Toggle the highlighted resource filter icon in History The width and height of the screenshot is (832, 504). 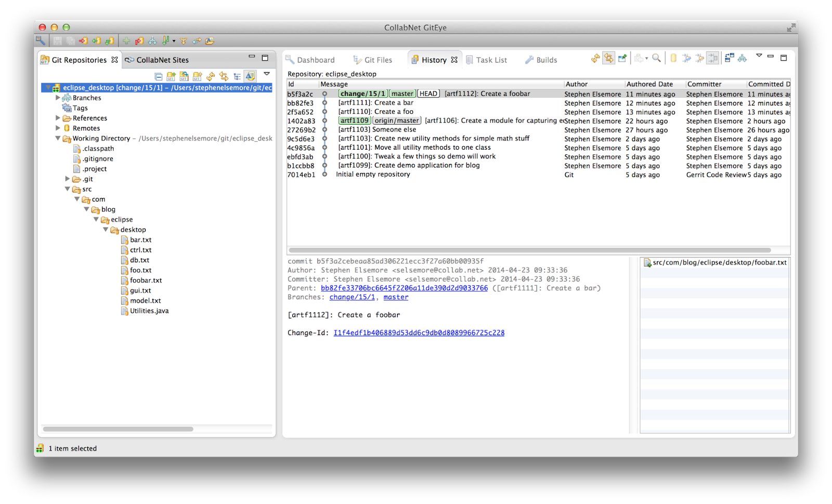712,58
